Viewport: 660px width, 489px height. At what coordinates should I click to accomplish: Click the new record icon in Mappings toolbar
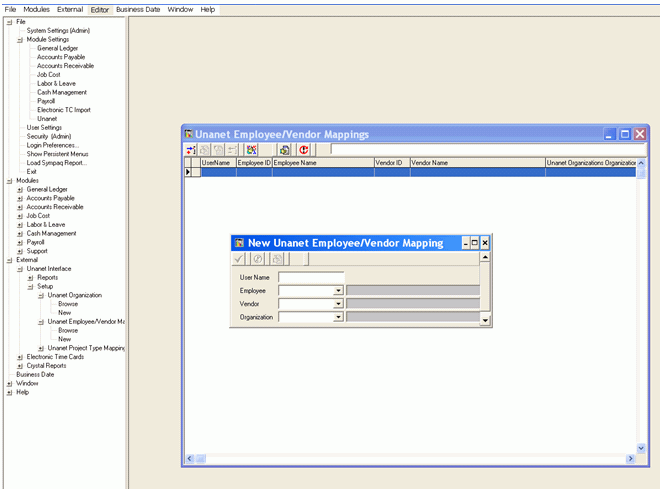191,150
